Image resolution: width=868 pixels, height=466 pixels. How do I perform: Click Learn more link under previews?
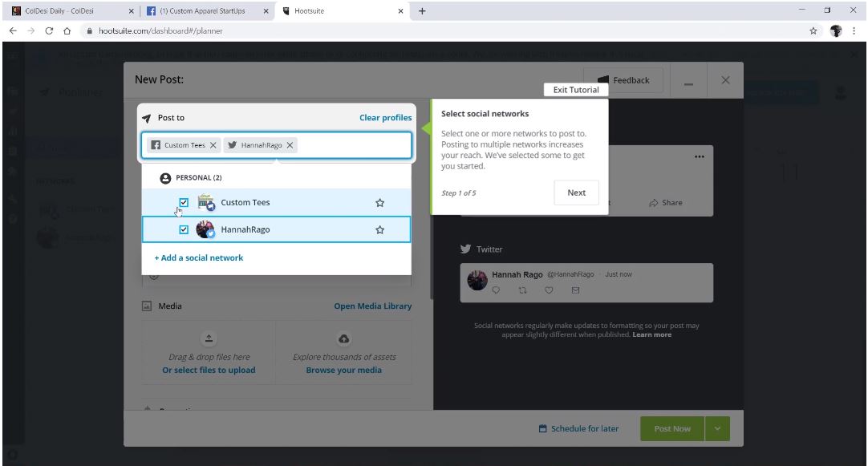tap(651, 334)
